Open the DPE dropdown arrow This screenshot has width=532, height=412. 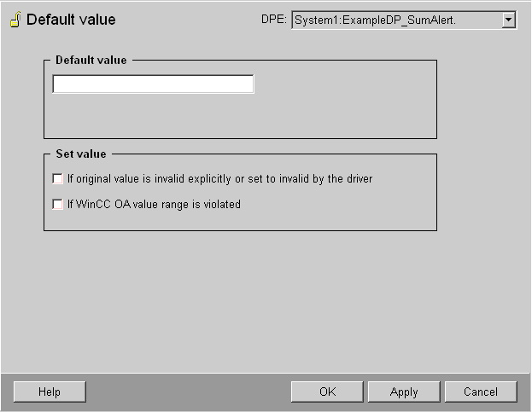pos(508,20)
